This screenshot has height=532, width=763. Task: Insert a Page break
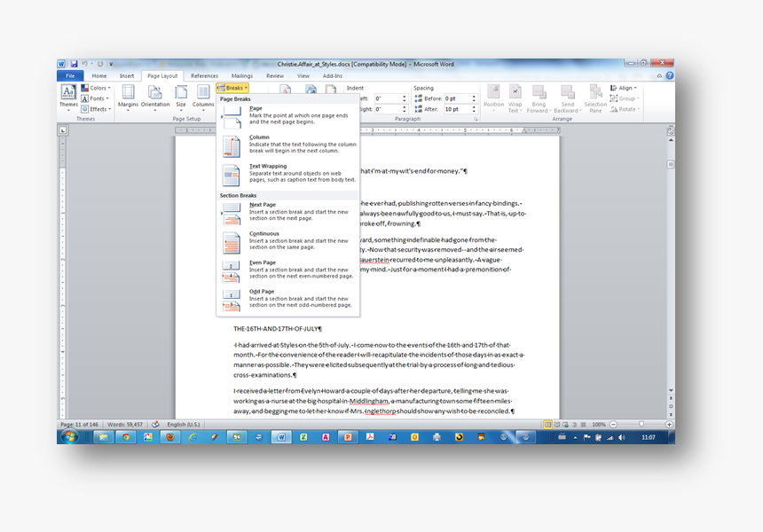point(288,116)
